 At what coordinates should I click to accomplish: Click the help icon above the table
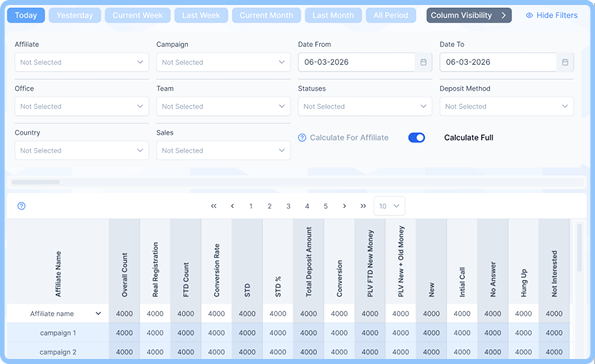22,206
